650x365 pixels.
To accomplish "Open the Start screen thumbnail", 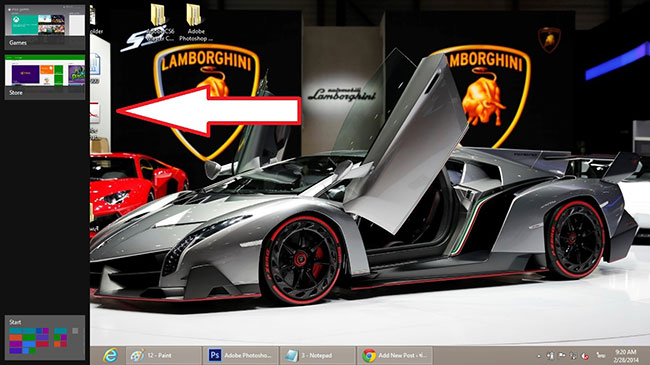I will [45, 337].
